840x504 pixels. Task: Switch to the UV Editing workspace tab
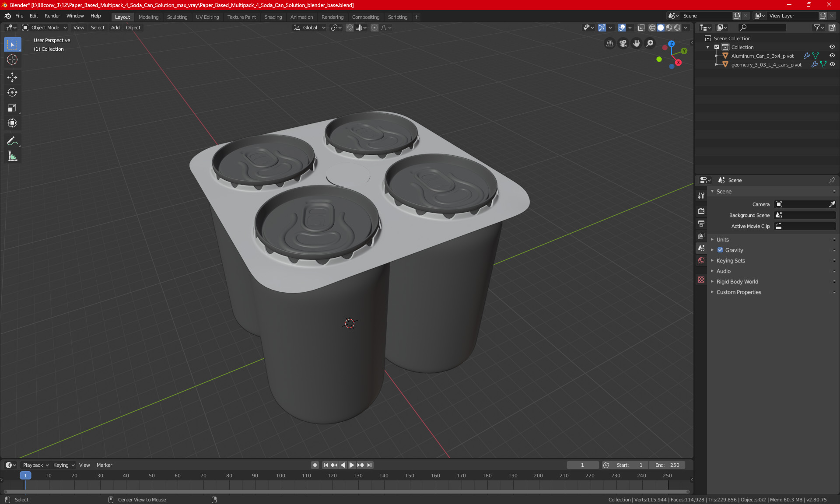(x=207, y=17)
